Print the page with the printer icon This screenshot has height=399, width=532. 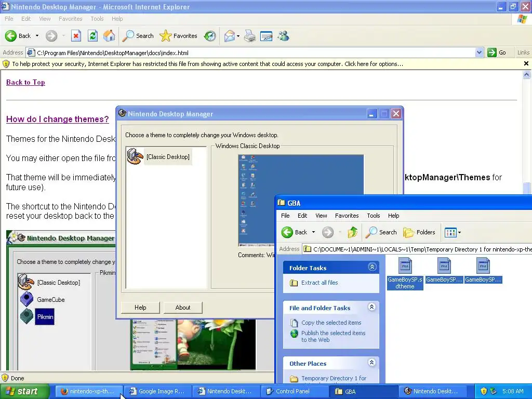pyautogui.click(x=250, y=36)
